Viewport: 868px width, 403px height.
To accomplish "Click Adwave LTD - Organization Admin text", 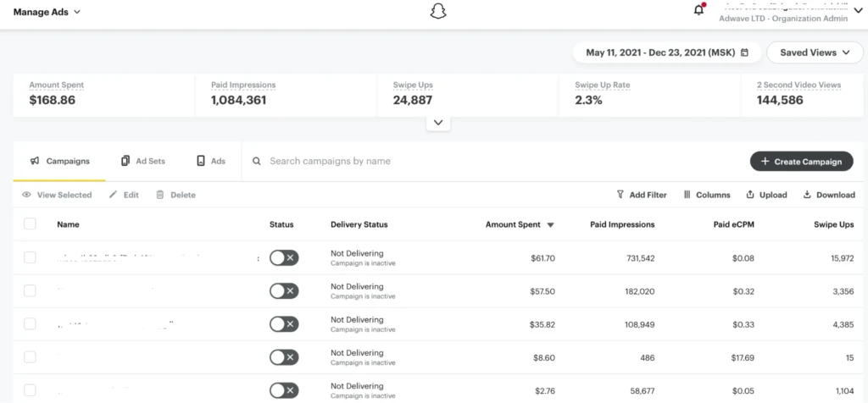I will tap(782, 19).
